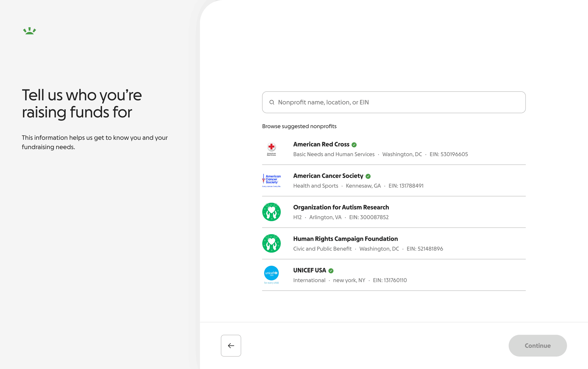This screenshot has width=588, height=369.
Task: Click Organization for Autism Research heart-hands icon
Action: pyautogui.click(x=271, y=212)
